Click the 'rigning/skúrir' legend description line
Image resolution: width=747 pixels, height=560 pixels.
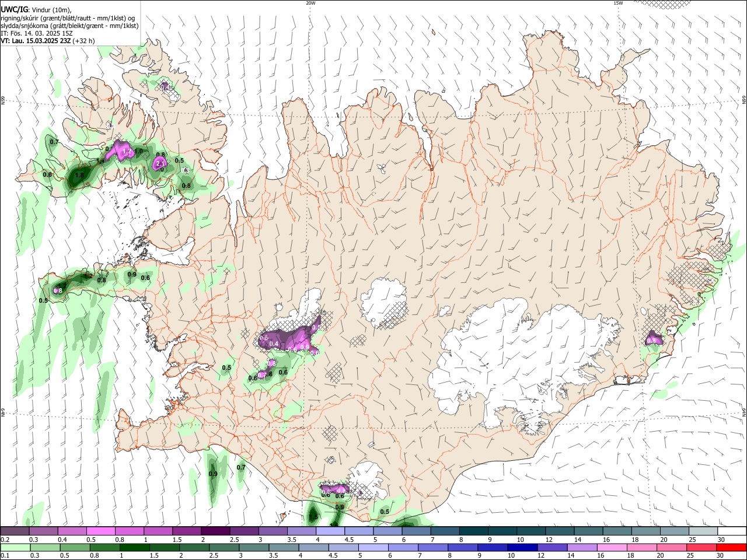tap(68, 18)
